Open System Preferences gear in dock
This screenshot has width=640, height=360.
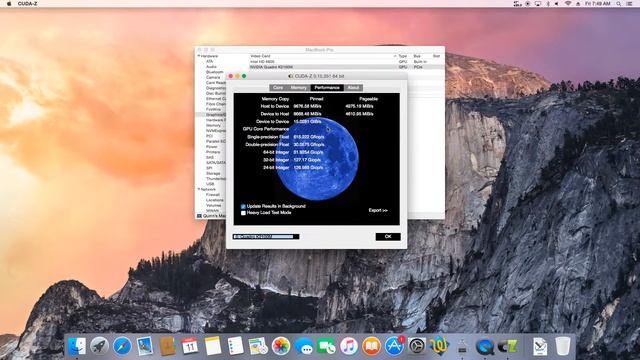pyautogui.click(x=417, y=347)
